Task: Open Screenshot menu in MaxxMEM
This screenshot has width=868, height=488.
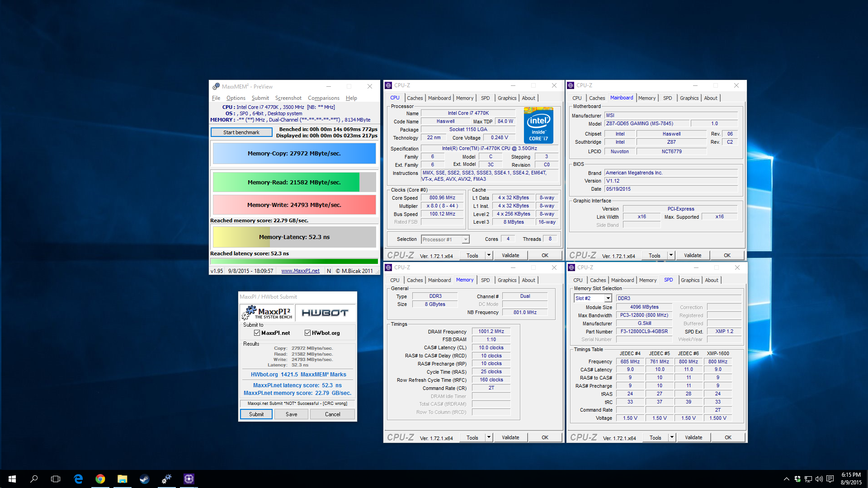Action: [288, 98]
